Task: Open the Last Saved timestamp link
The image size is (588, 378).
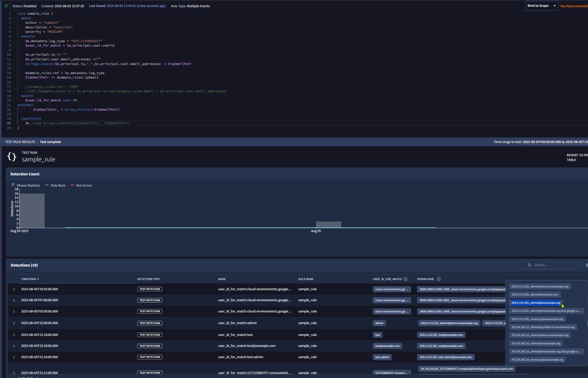Action: 136,6
